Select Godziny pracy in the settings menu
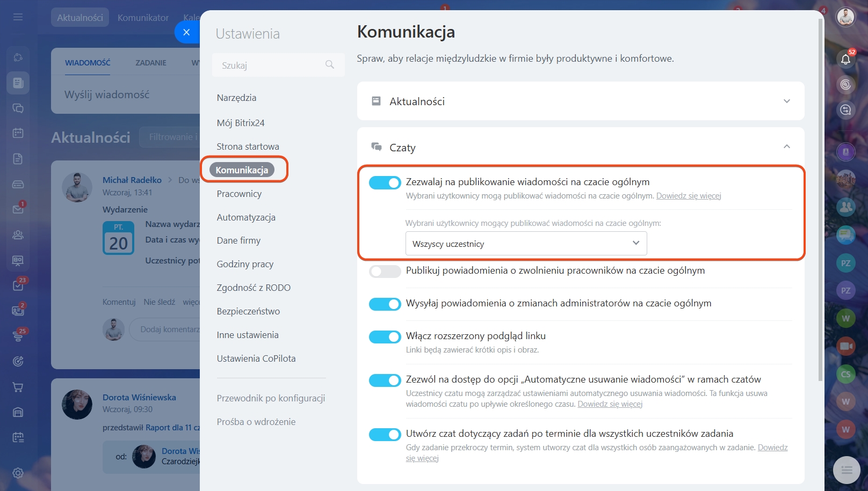Screen dimensions: 868x491 tap(245, 264)
